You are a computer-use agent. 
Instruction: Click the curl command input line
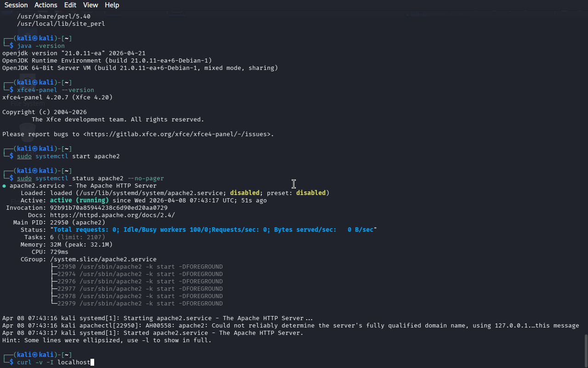tap(53, 362)
